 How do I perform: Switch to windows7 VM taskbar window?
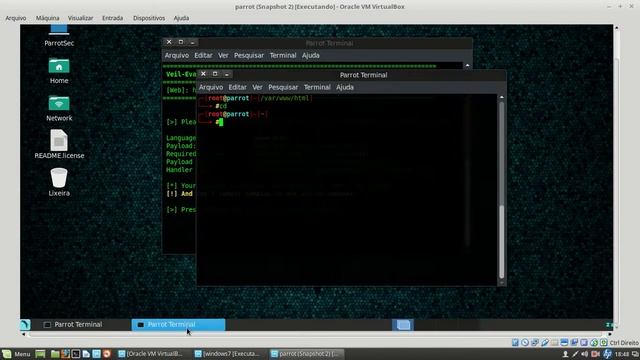click(x=227, y=354)
